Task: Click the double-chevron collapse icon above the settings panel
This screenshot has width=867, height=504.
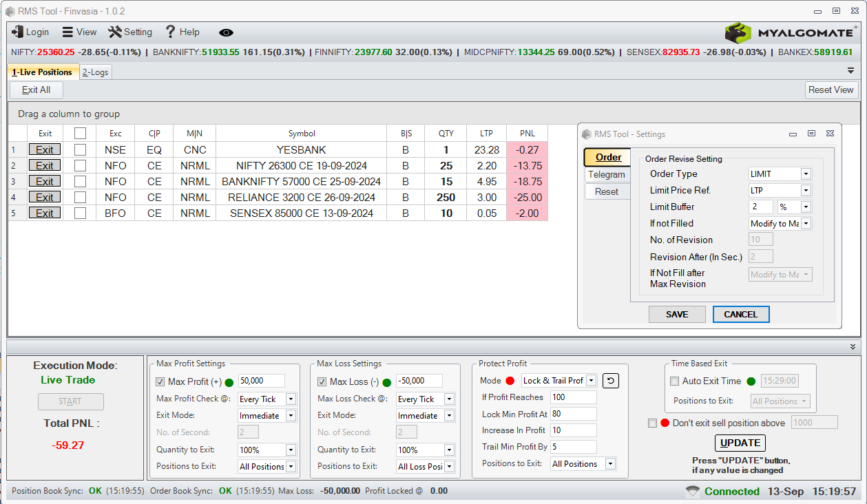Action: point(853,347)
